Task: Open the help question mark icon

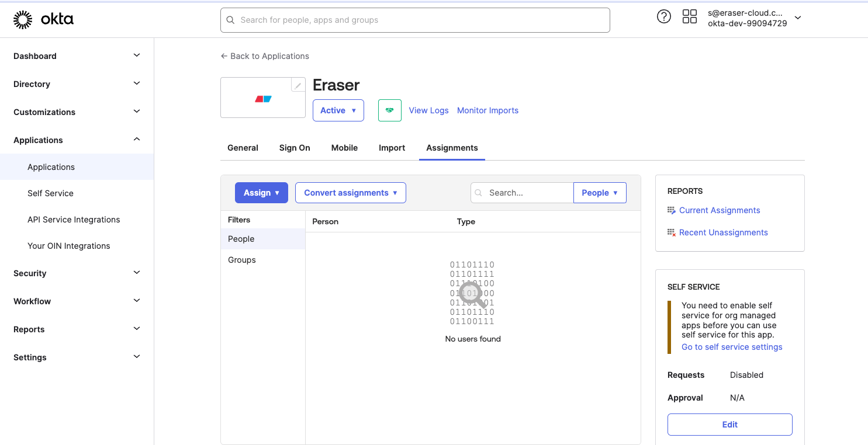Action: 664,17
